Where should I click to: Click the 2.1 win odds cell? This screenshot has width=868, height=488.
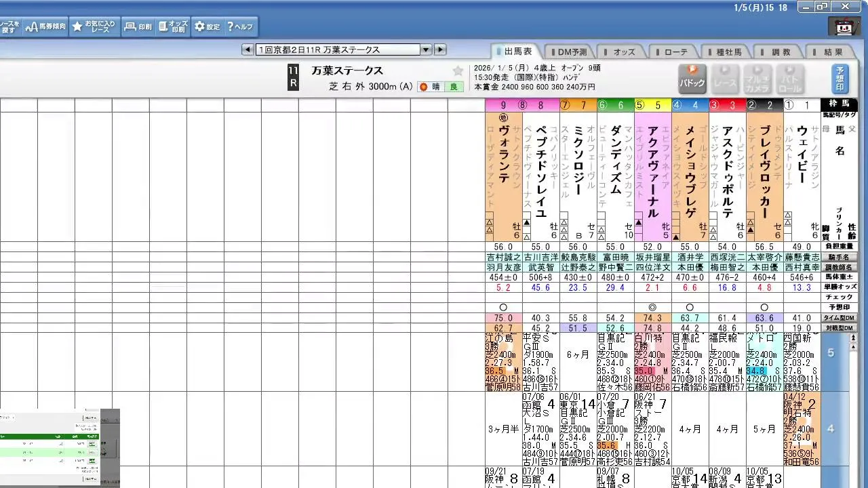(652, 287)
